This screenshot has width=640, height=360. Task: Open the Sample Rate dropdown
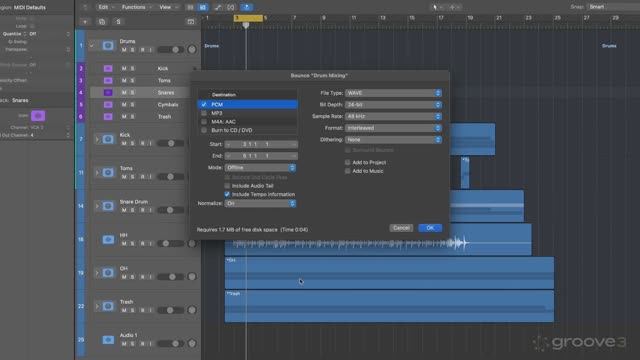click(x=393, y=116)
